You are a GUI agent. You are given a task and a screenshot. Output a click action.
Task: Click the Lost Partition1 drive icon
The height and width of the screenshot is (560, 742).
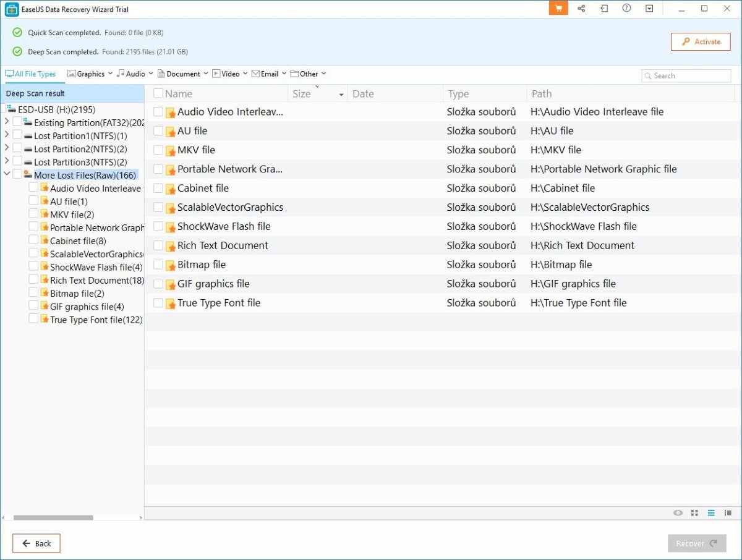pyautogui.click(x=28, y=136)
